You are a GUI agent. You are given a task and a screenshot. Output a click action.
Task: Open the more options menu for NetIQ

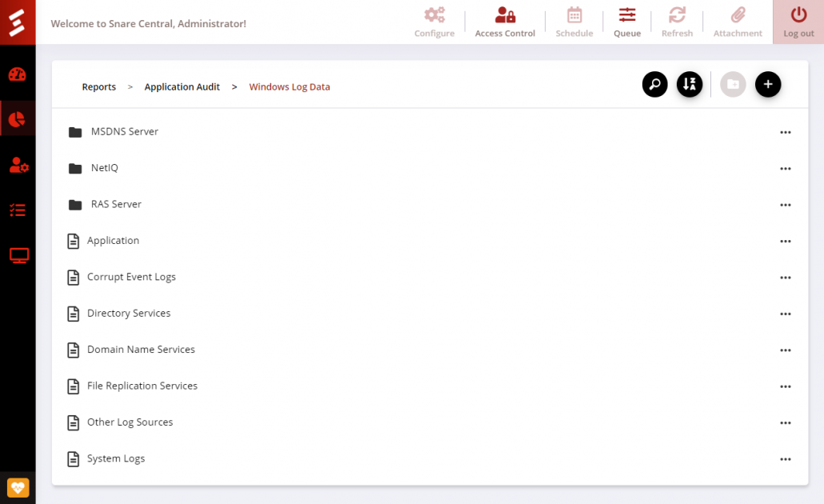point(785,169)
